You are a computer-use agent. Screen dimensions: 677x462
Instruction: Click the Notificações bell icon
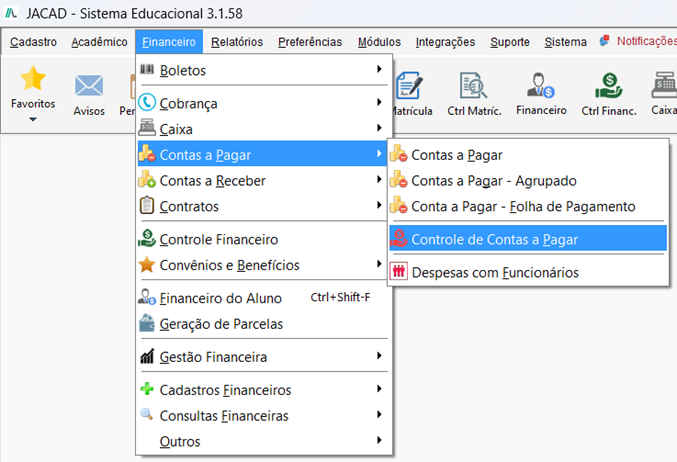604,41
